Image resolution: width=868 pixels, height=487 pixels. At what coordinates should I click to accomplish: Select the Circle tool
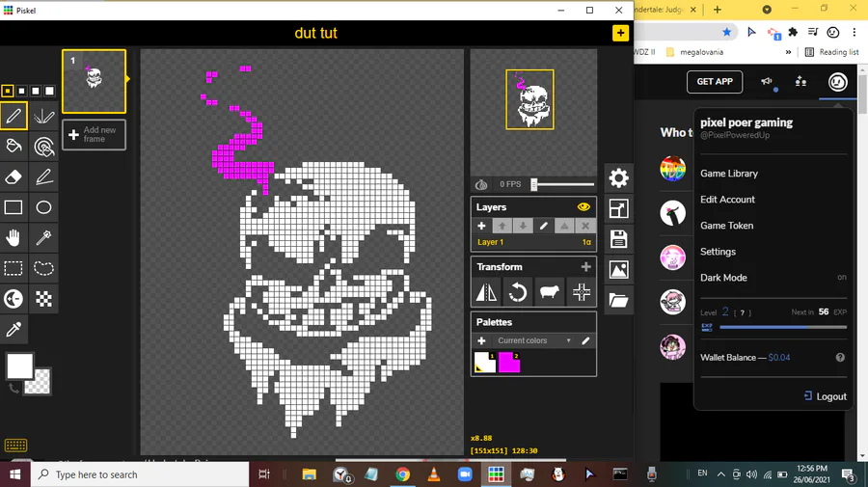pos(43,207)
